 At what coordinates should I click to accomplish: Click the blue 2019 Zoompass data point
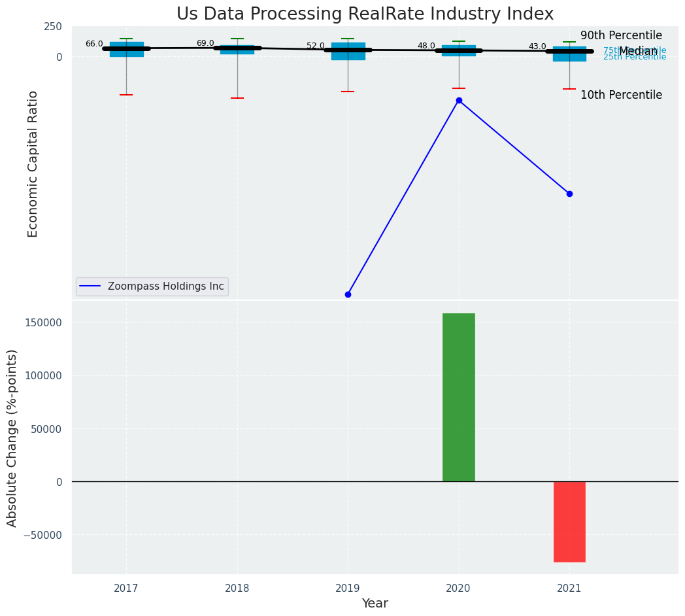pyautogui.click(x=348, y=294)
